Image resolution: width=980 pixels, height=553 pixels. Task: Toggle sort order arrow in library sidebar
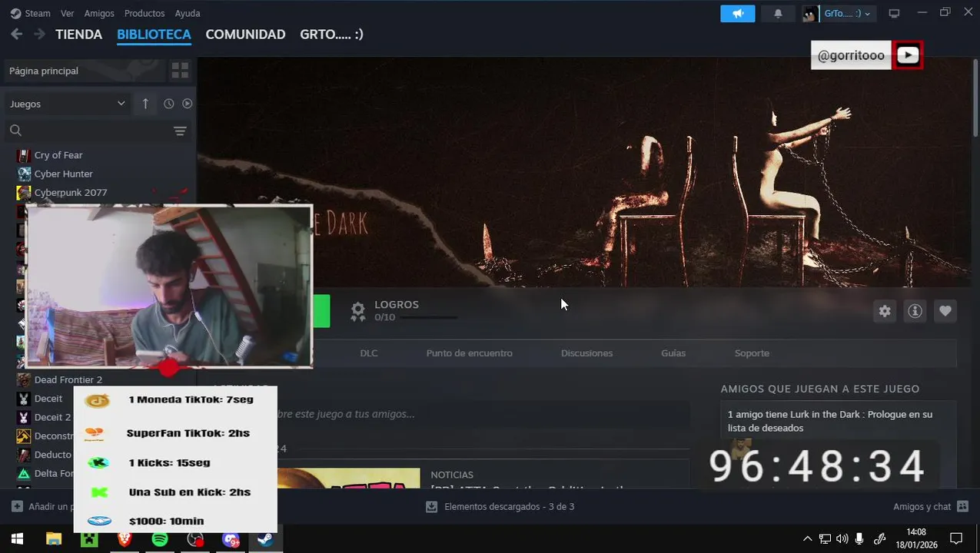[145, 104]
